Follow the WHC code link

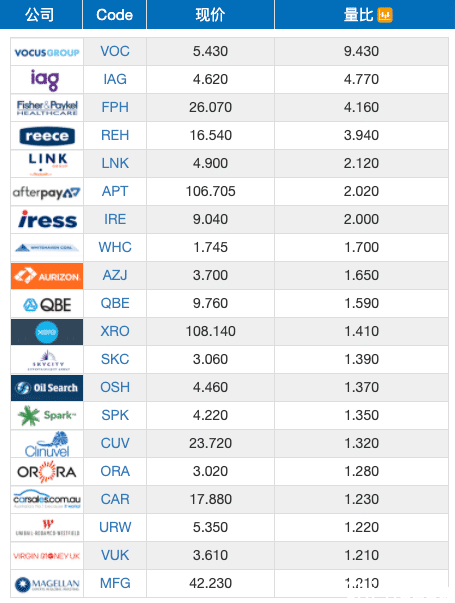click(115, 247)
